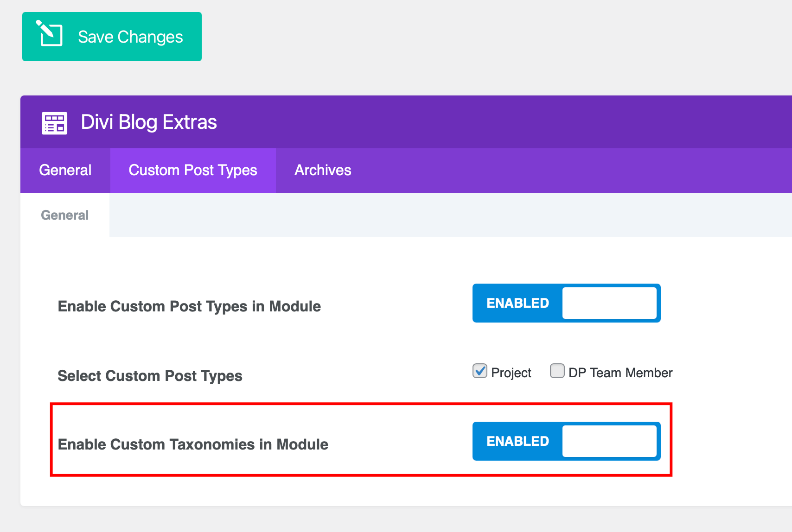Viewport: 792px width, 532px height.
Task: Check the DP Team Member checkbox
Action: (557, 371)
